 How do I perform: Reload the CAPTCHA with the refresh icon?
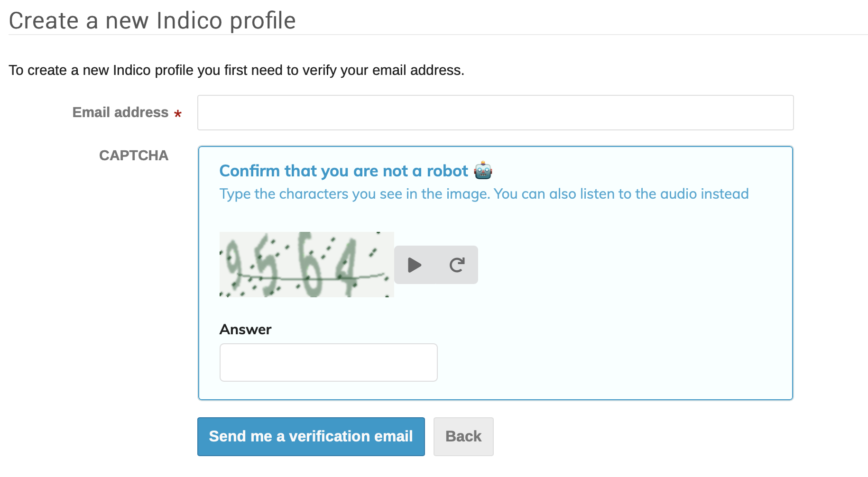click(457, 265)
